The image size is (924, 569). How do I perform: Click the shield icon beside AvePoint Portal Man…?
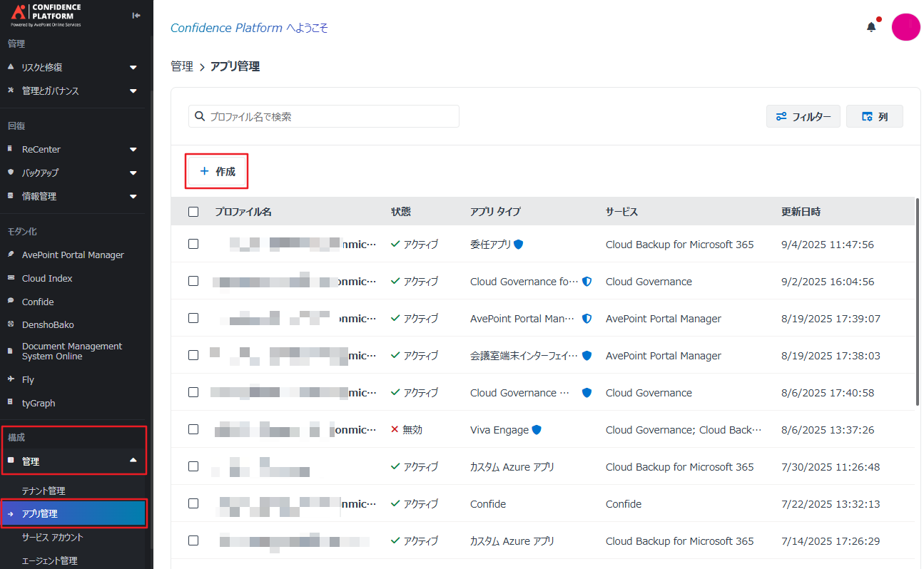[587, 319]
